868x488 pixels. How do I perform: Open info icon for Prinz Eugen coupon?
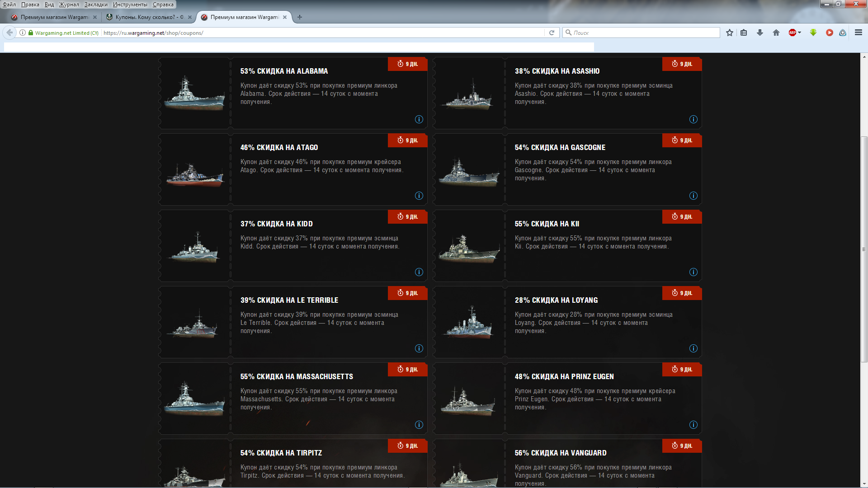[x=693, y=425]
